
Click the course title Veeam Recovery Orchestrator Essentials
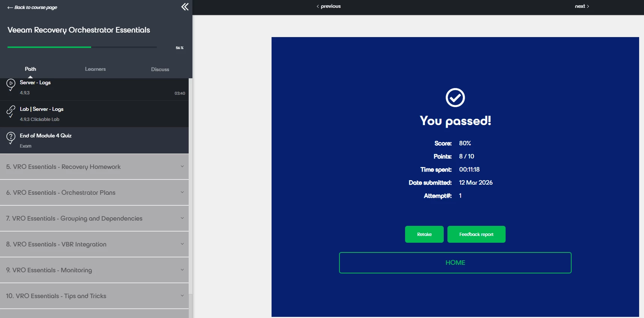tap(79, 30)
